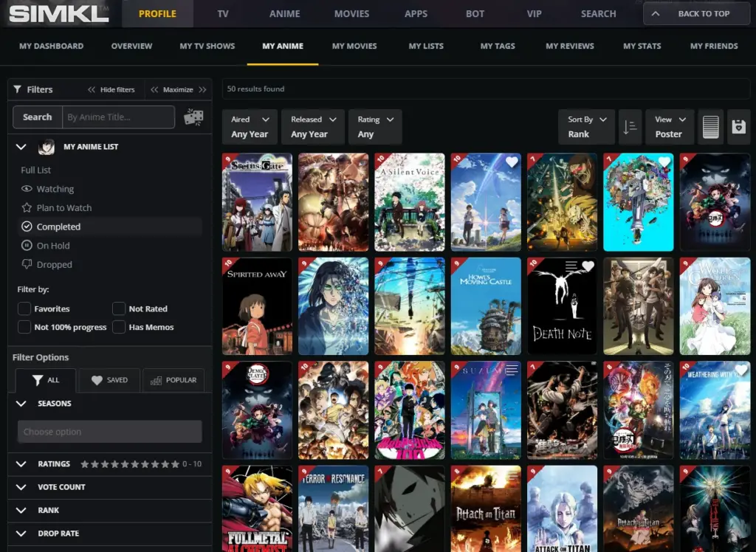756x552 pixels.
Task: Click the memo icon on the Suzume poster
Action: tap(512, 370)
